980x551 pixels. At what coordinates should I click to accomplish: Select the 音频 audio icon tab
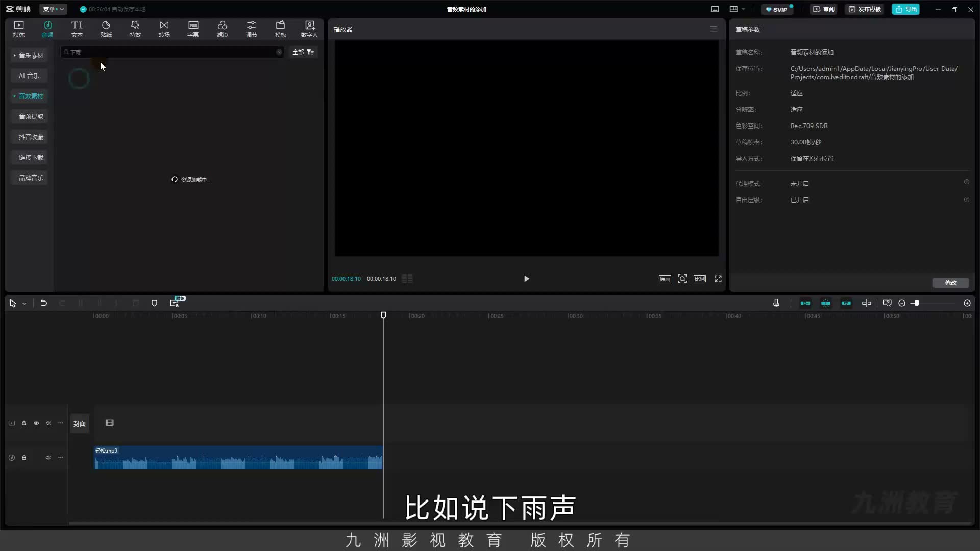[47, 29]
